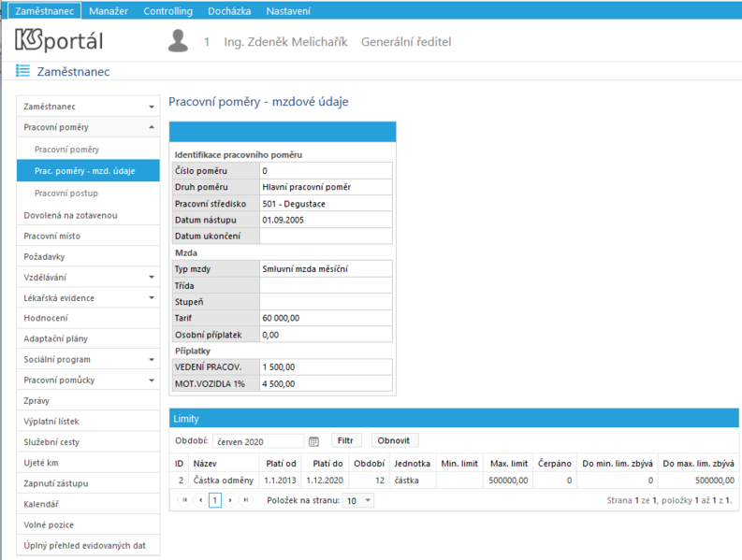
Task: Open Pracovní poměry sub-item
Action: pyautogui.click(x=89, y=150)
